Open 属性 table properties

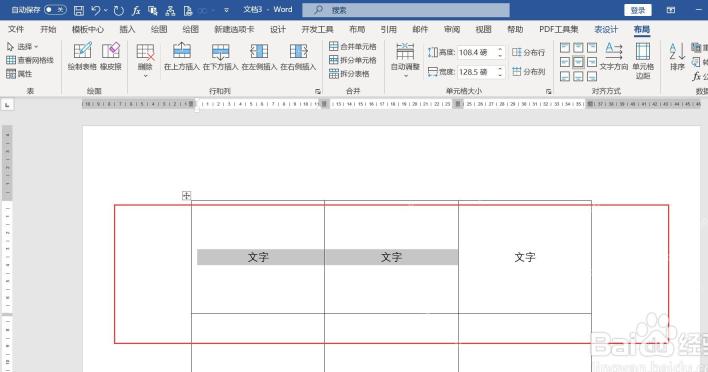[19, 74]
